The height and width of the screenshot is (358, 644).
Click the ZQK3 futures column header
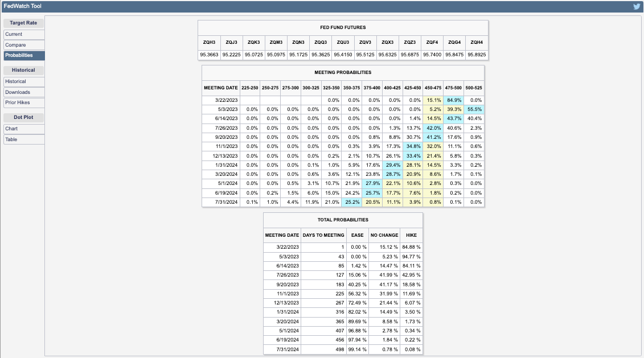[x=254, y=42]
